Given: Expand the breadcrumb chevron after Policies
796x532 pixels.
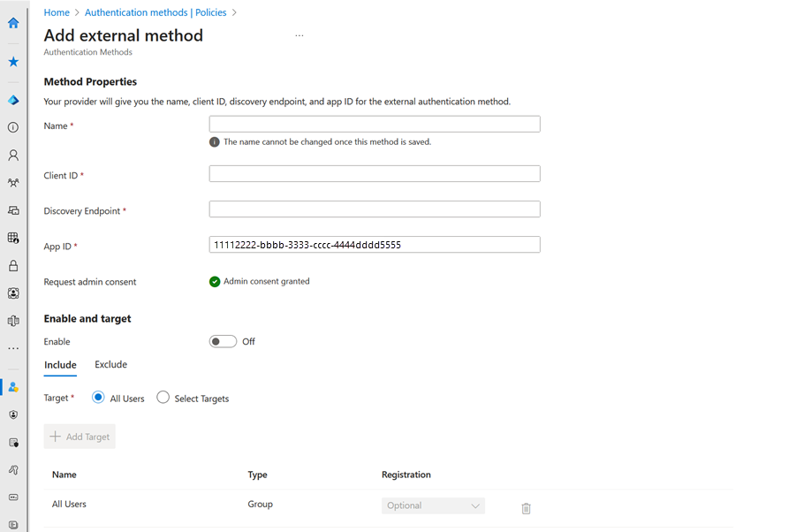Looking at the screenshot, I should click(232, 12).
